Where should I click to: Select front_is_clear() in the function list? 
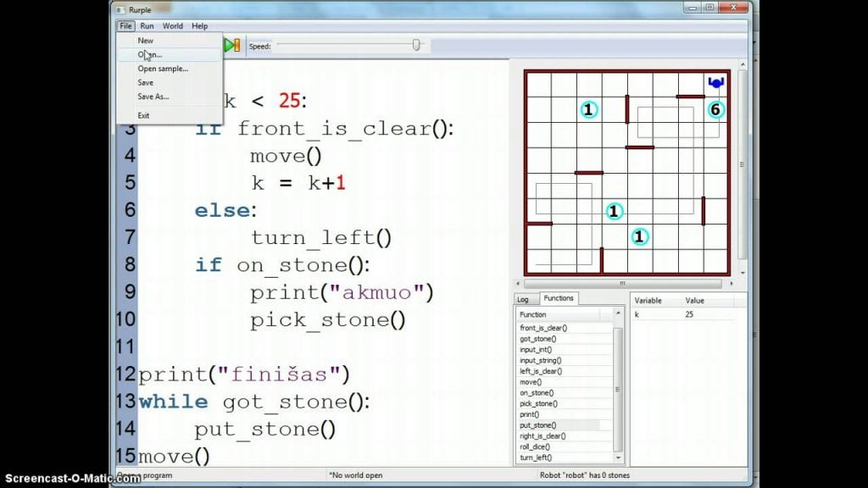[x=543, y=328]
